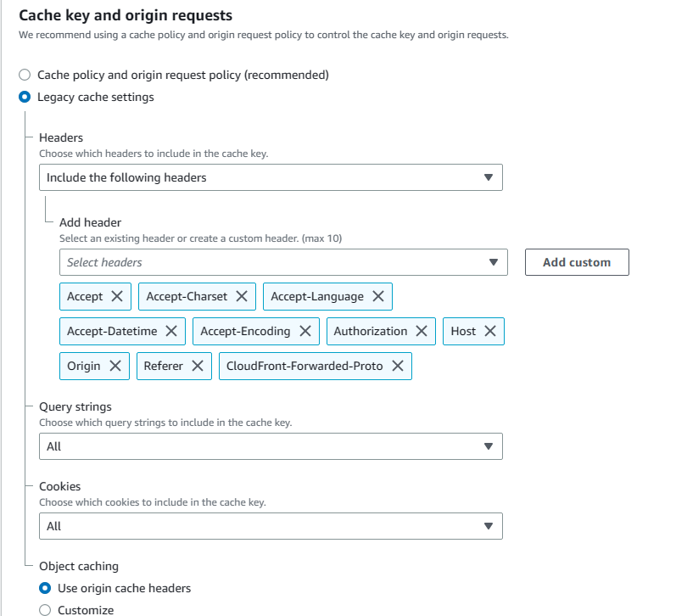
Task: Remove the CloudFront-Forwarded-Proto header tag
Action: (x=398, y=366)
